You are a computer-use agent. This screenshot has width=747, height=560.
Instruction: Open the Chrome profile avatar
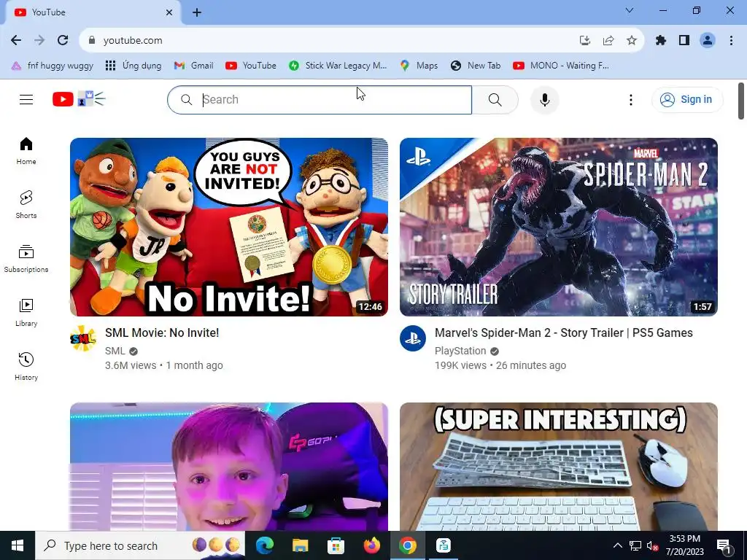pyautogui.click(x=708, y=41)
